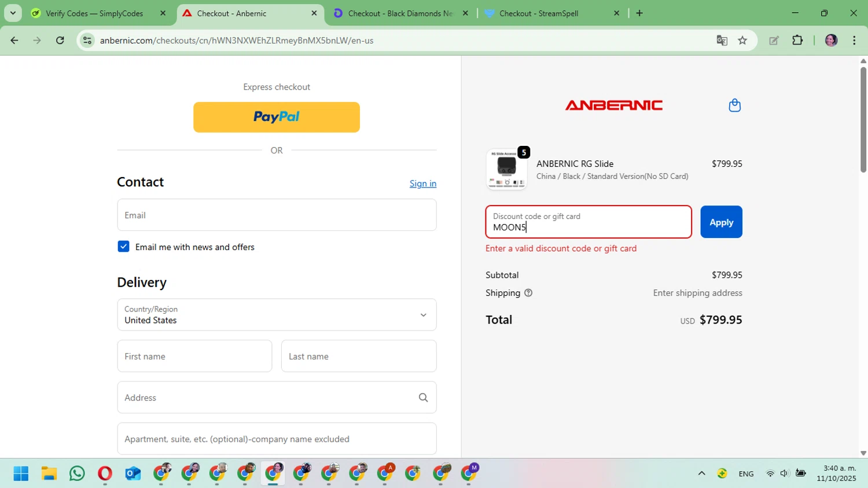Switch to Verify Codes — SimplyCodes tab
This screenshot has height=488, width=868.
(x=94, y=13)
